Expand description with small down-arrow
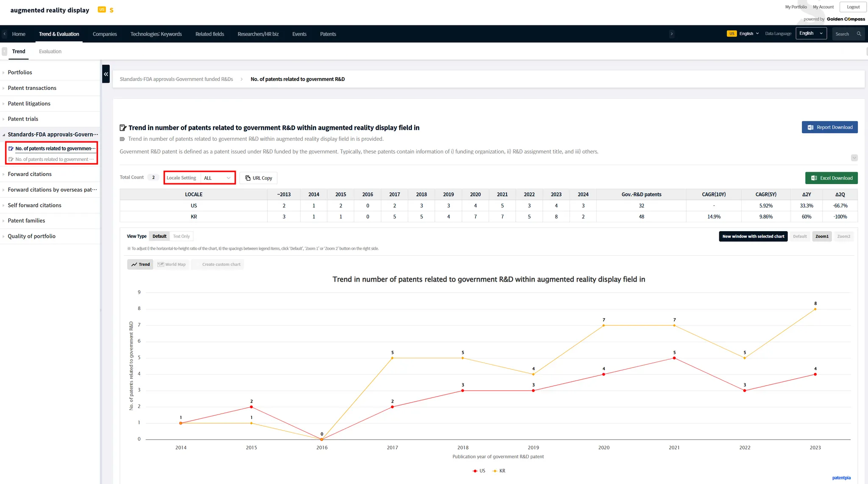This screenshot has height=484, width=868. coord(854,158)
